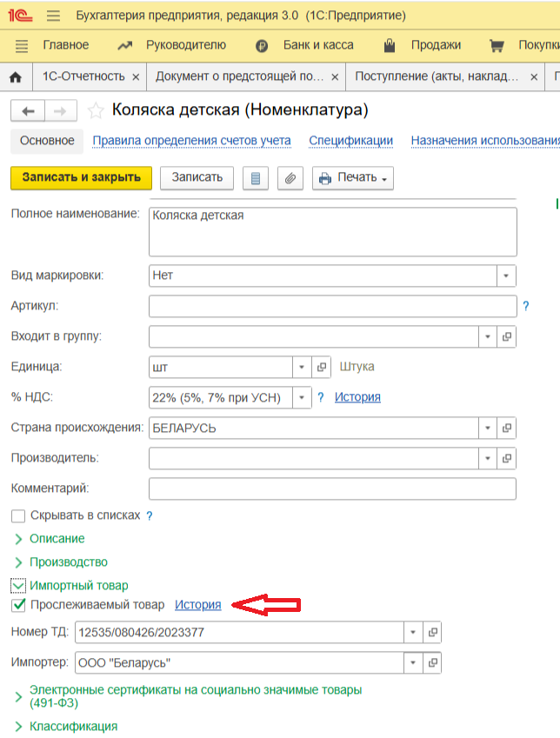
Task: Show help for Скрывать в списках
Action: 150,515
